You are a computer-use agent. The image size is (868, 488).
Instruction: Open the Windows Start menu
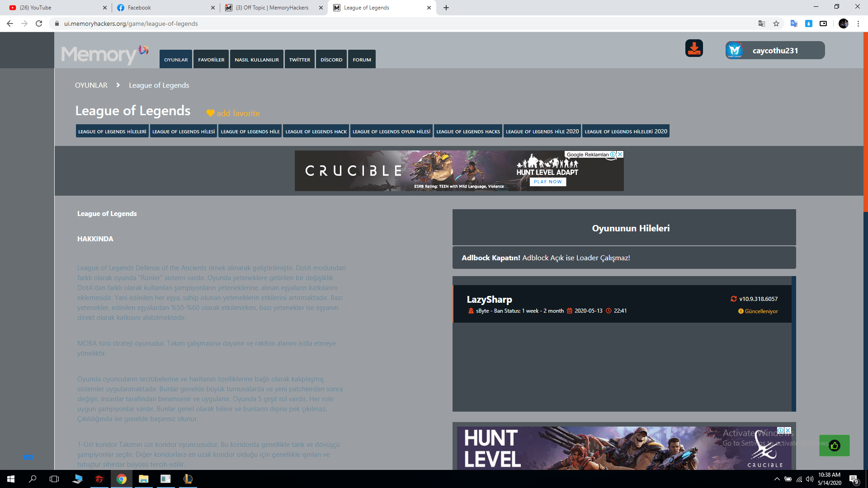[x=11, y=479]
